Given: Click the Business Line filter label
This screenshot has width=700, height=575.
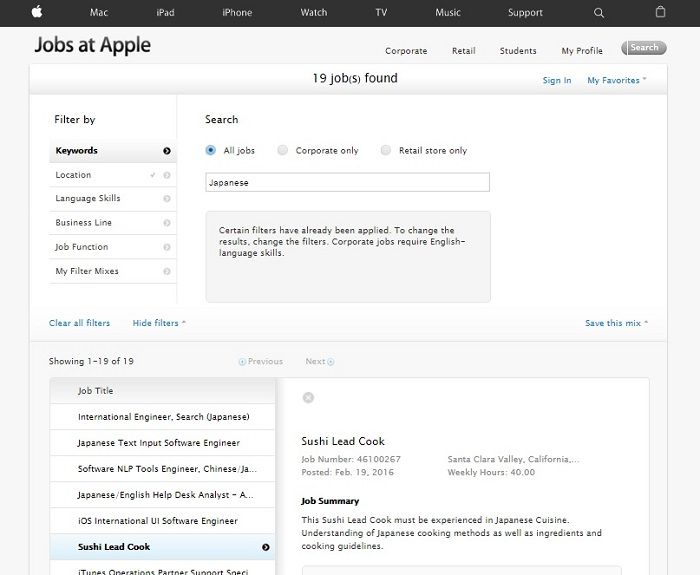Looking at the screenshot, I should point(83,222).
